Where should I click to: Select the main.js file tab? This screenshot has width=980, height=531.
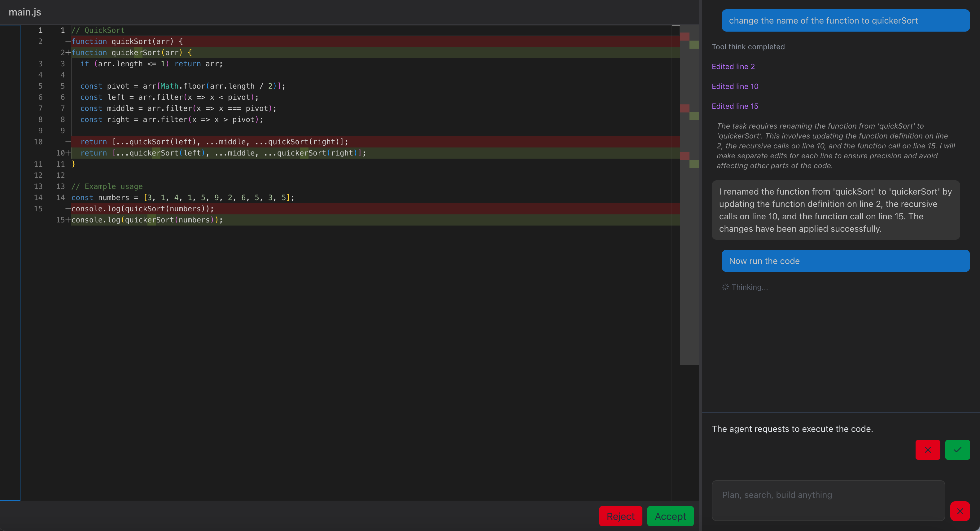point(25,12)
